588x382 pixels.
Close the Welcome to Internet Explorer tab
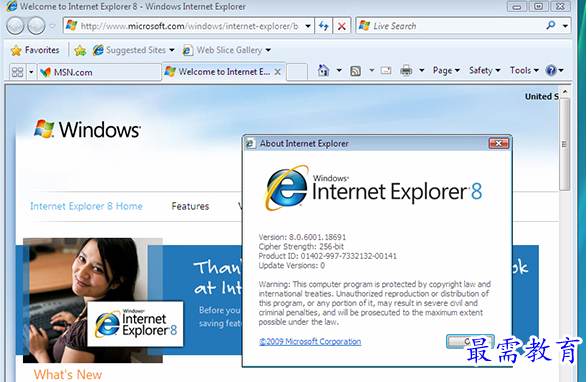(278, 72)
